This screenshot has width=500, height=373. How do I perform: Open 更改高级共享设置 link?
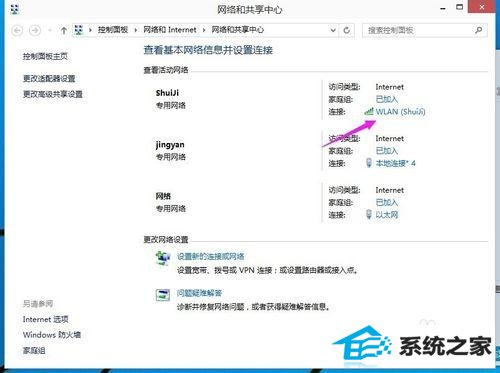pos(53,94)
